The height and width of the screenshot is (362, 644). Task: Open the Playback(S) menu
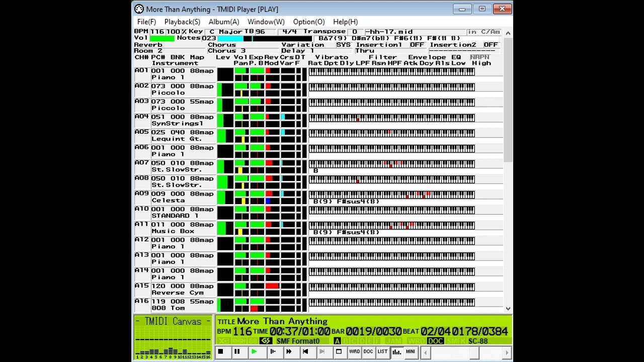pyautogui.click(x=182, y=22)
